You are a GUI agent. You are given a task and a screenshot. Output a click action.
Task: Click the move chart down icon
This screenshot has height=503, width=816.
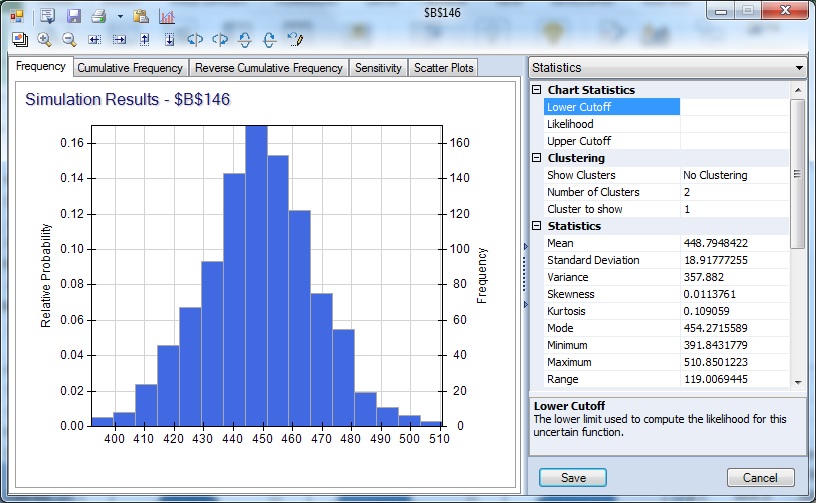(x=169, y=40)
